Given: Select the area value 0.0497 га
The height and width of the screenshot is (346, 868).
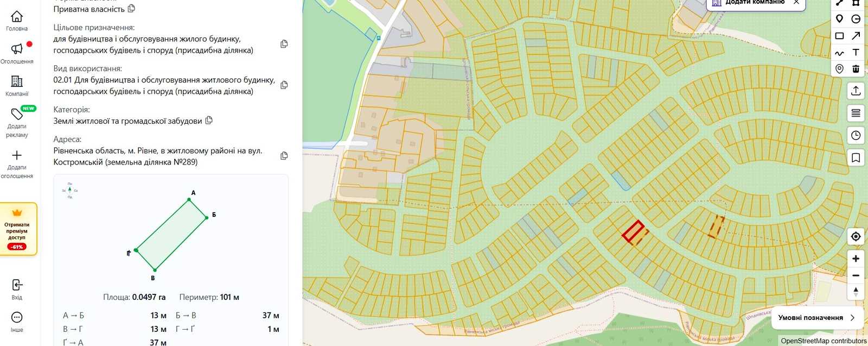Looking at the screenshot, I should coord(149,297).
